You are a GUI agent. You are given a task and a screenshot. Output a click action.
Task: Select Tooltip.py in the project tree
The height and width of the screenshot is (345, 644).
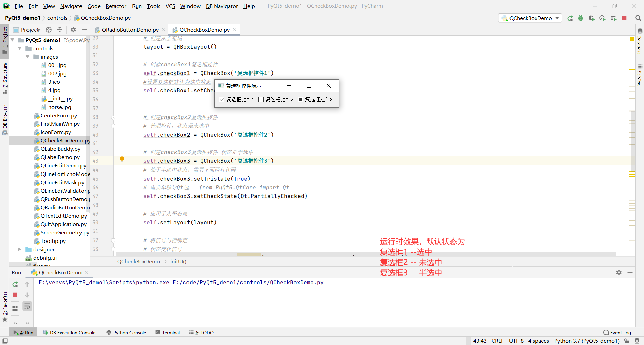tap(53, 241)
